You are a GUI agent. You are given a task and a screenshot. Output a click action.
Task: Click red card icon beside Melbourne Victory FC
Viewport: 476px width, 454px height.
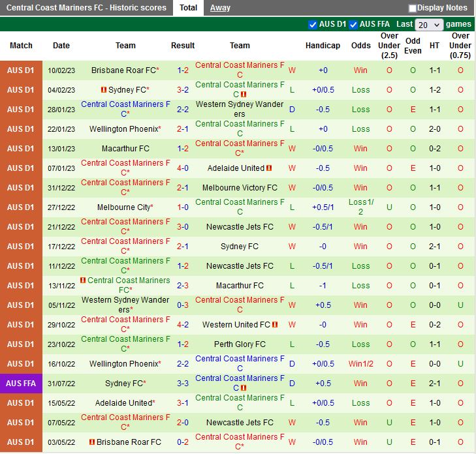click(x=282, y=188)
